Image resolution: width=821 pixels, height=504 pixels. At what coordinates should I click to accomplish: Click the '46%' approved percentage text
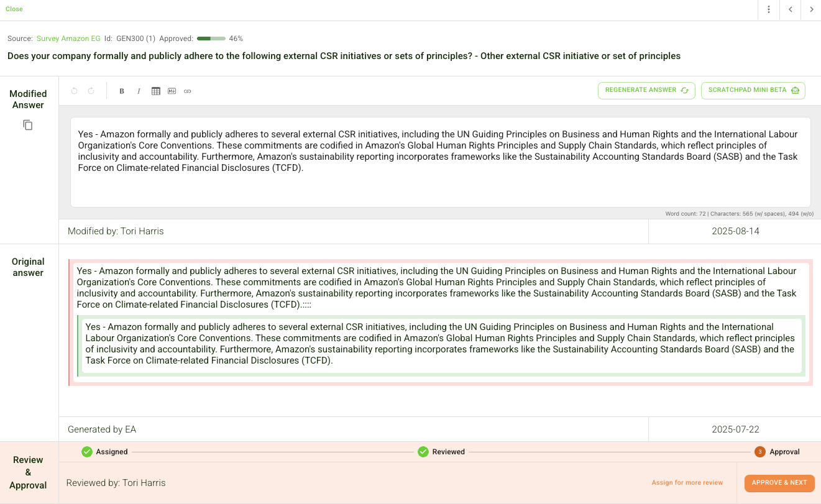click(236, 39)
